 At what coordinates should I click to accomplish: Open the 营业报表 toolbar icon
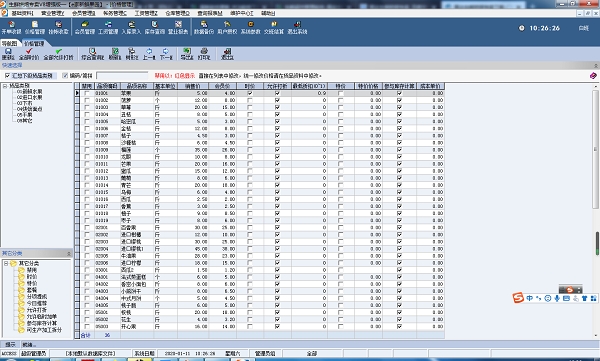[x=178, y=28]
